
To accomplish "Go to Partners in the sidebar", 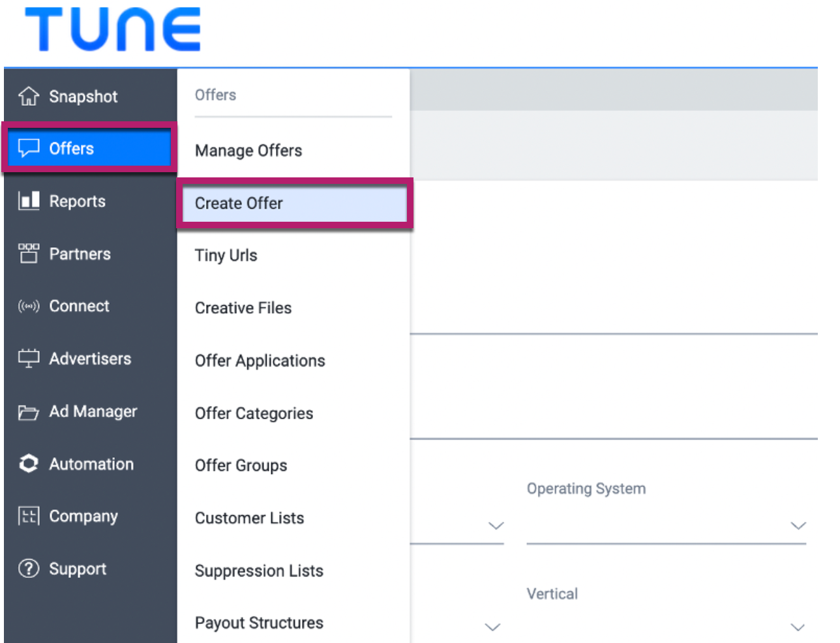I will point(90,254).
